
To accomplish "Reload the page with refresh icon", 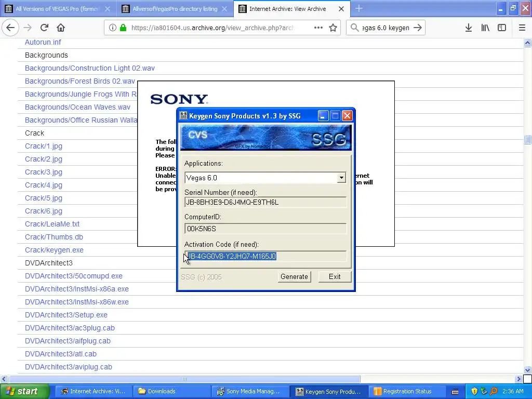I will point(45,28).
